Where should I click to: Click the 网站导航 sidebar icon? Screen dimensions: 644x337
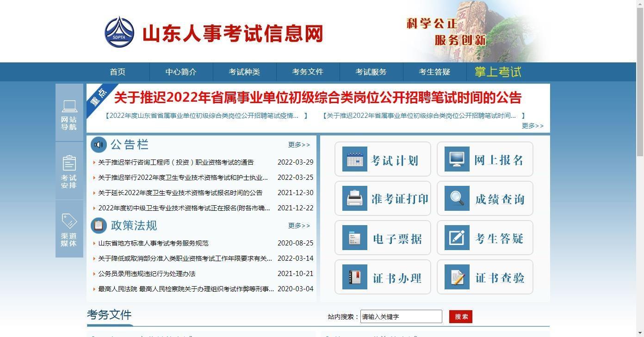(69, 107)
